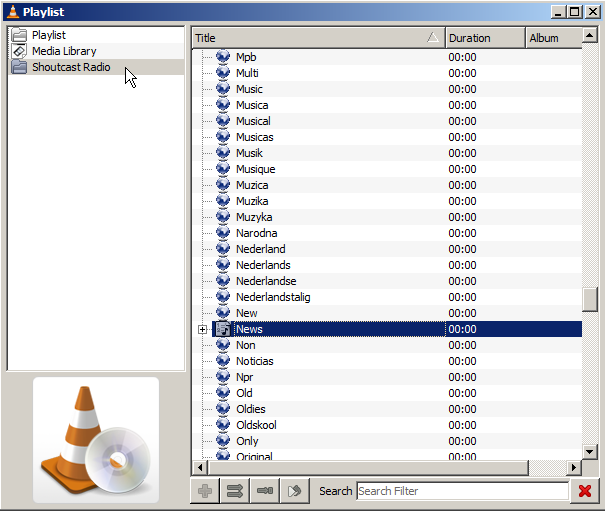Click the jump to playing item icon
605x511 pixels.
(x=295, y=491)
